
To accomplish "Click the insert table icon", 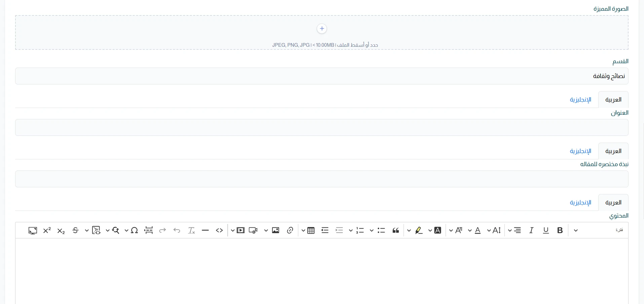I will pyautogui.click(x=311, y=230).
